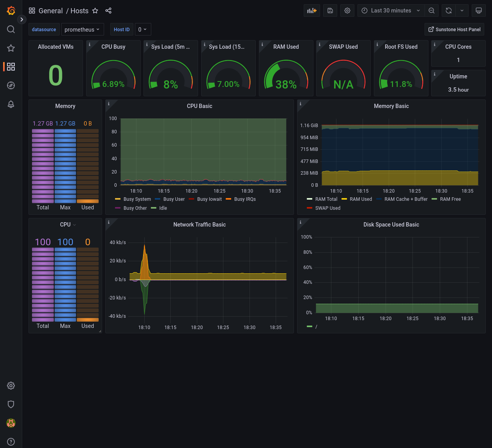Click General in the dashboard breadcrumb
The width and height of the screenshot is (492, 448).
(x=51, y=11)
